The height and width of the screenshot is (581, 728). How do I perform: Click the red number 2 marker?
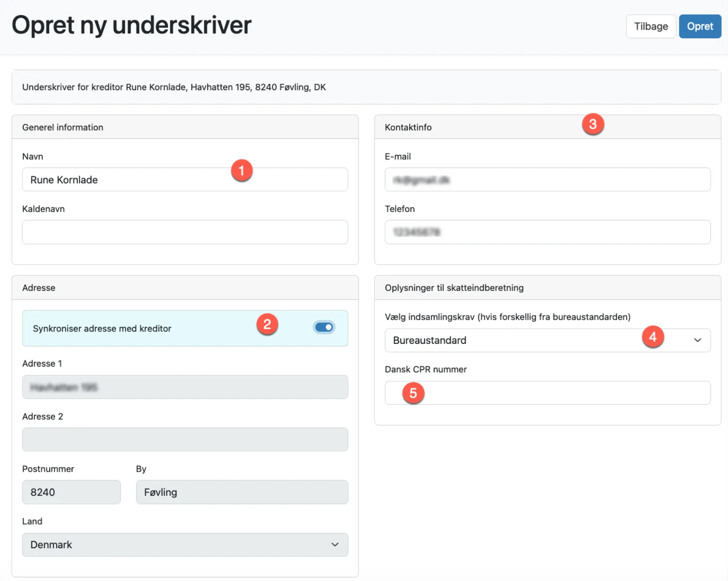coord(267,324)
